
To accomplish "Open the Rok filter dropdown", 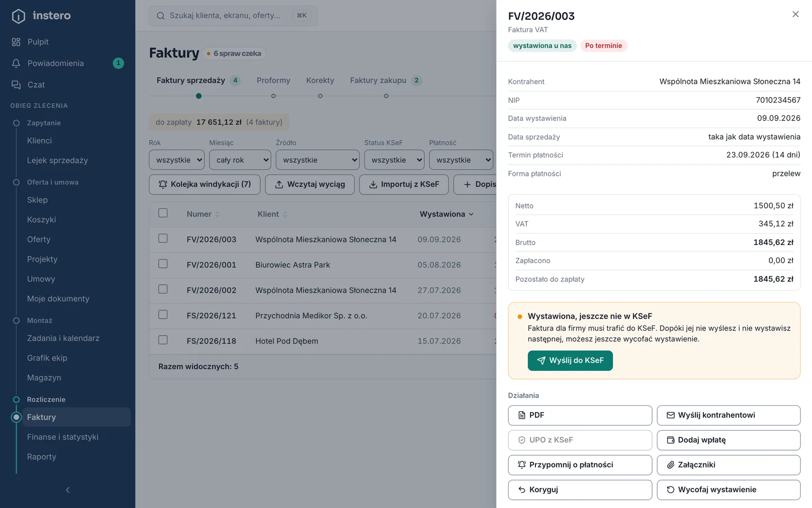I will pos(177,160).
